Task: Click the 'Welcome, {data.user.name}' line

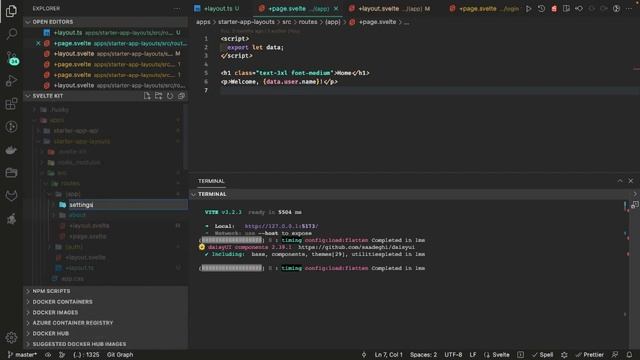Action: tap(279, 82)
